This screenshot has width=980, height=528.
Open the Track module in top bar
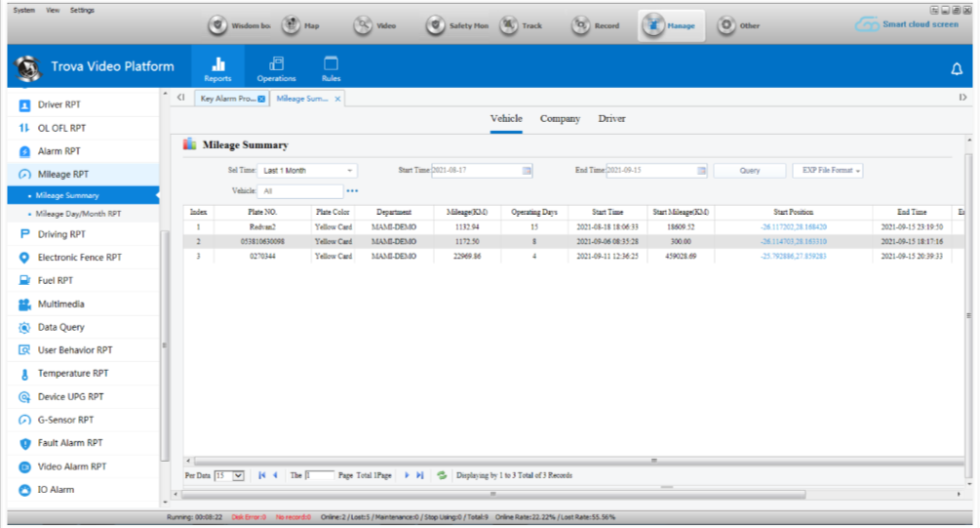(x=522, y=25)
